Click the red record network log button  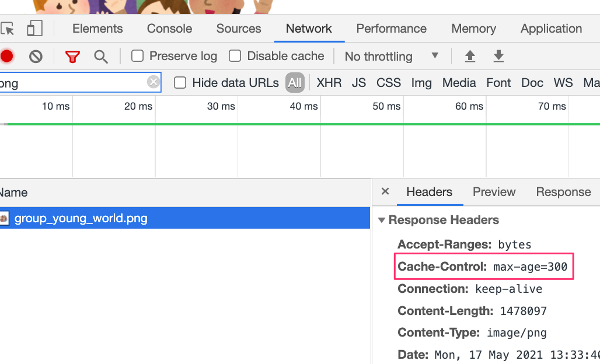click(x=6, y=57)
